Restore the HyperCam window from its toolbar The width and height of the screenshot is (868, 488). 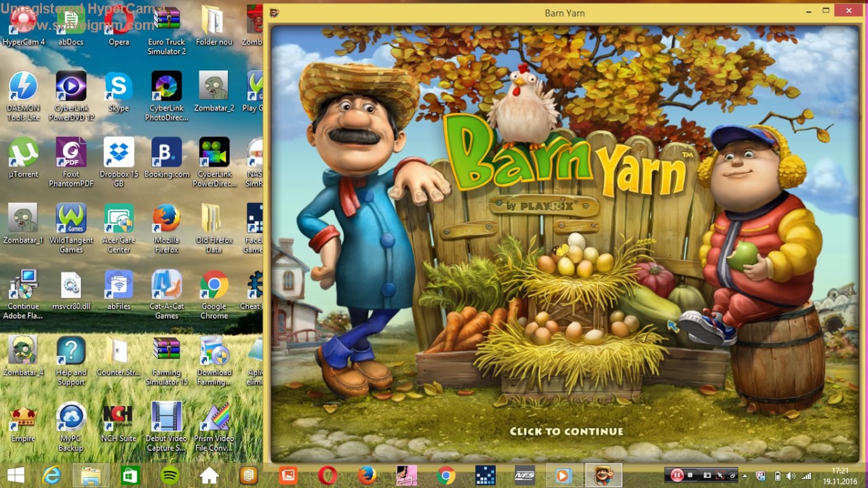(x=732, y=475)
